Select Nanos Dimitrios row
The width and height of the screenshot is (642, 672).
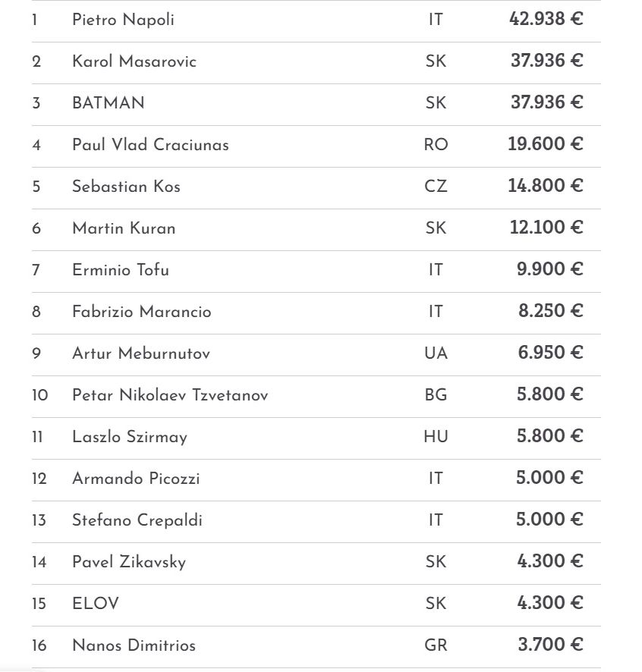tap(134, 645)
